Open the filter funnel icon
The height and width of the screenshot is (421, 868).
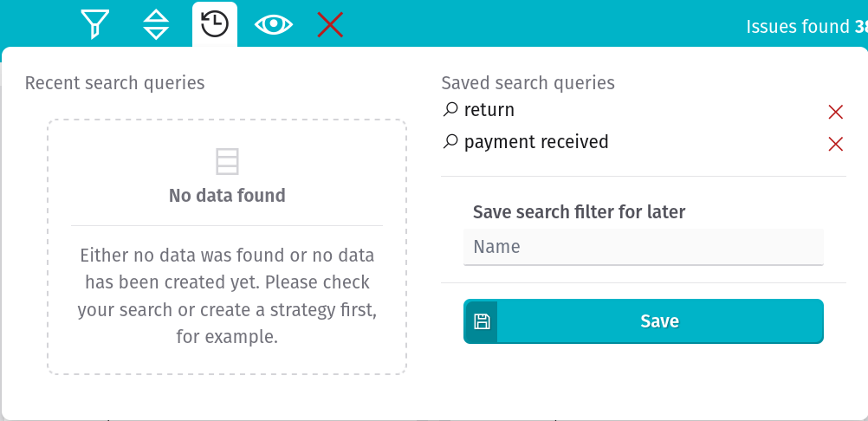pos(95,24)
